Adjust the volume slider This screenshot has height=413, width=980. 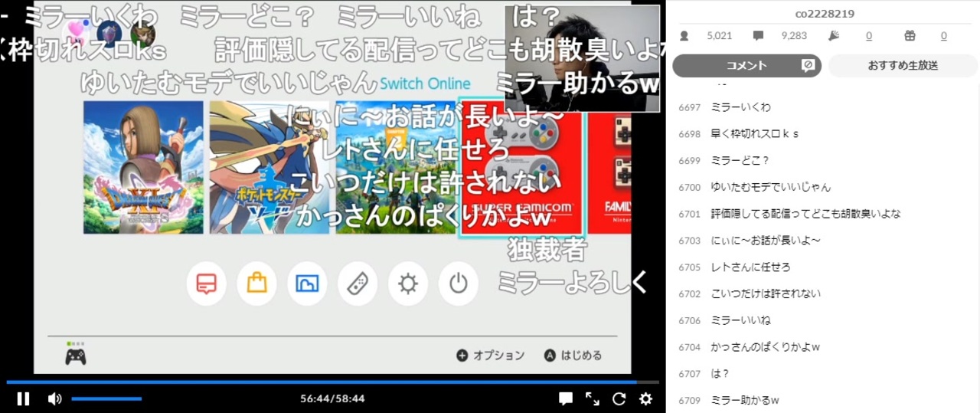point(106,398)
